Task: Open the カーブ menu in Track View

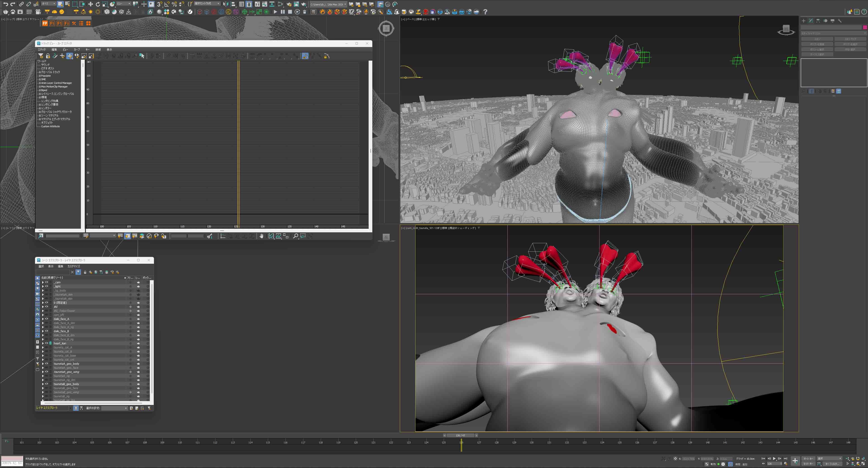Action: (x=76, y=49)
